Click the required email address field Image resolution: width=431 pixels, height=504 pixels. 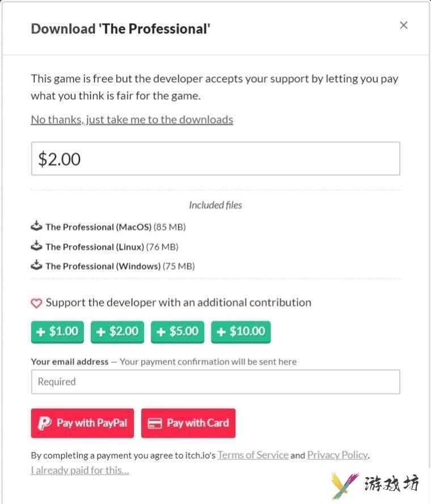216,382
